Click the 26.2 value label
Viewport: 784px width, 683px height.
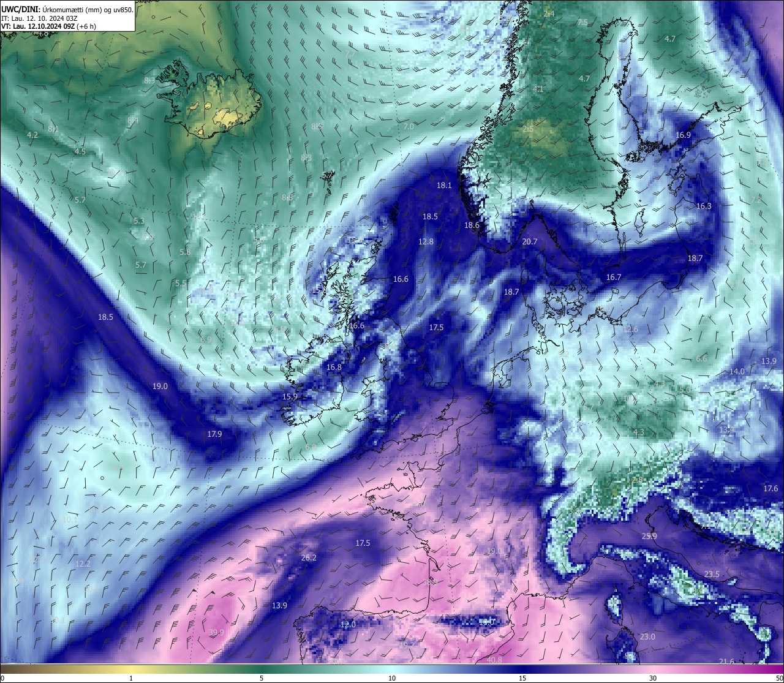point(309,558)
